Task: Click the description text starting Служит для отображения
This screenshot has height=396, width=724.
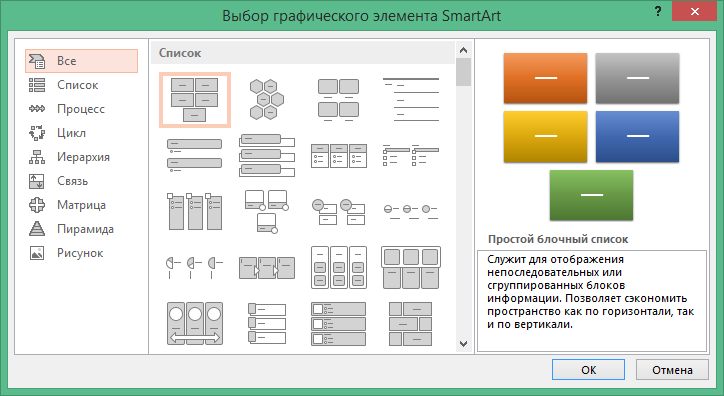Action: point(591,292)
